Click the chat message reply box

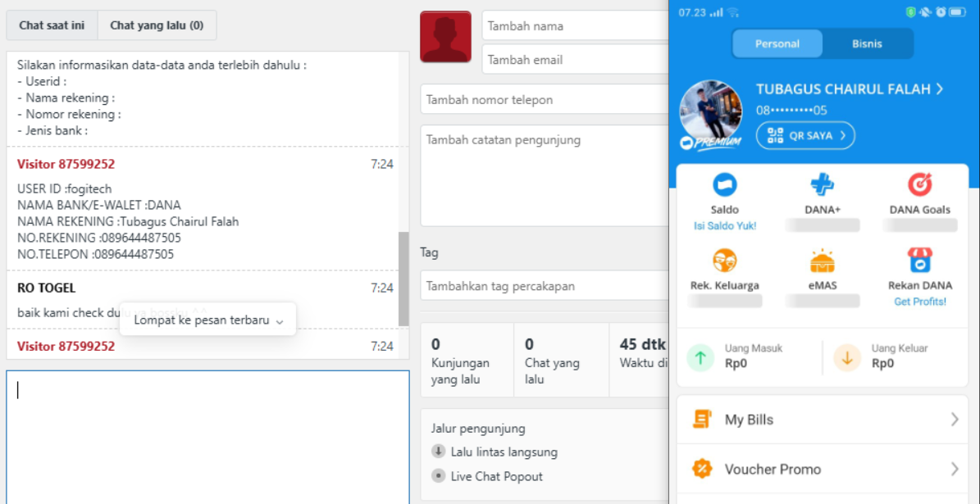tap(208, 437)
